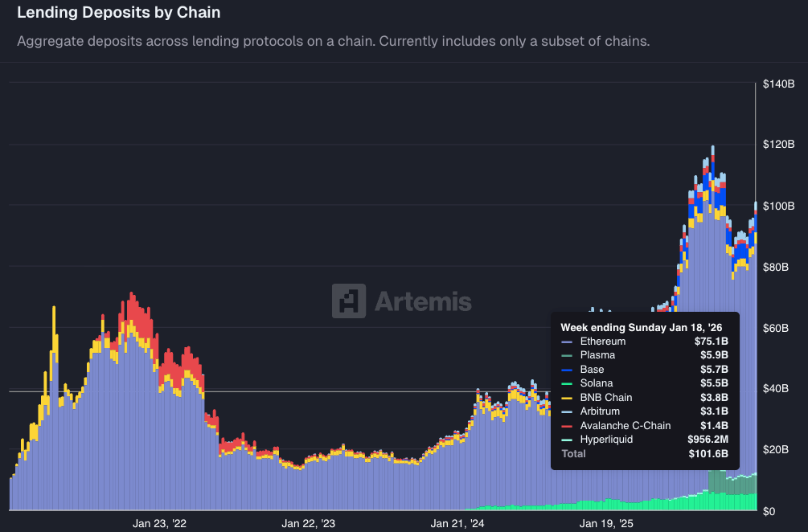The image size is (808, 532).
Task: Click the $120B y-axis label
Action: click(x=778, y=144)
